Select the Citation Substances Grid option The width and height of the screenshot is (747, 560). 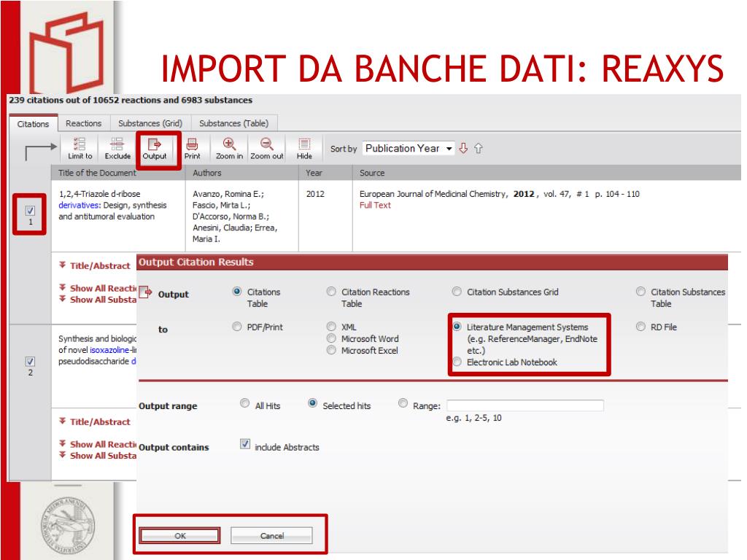tap(457, 292)
